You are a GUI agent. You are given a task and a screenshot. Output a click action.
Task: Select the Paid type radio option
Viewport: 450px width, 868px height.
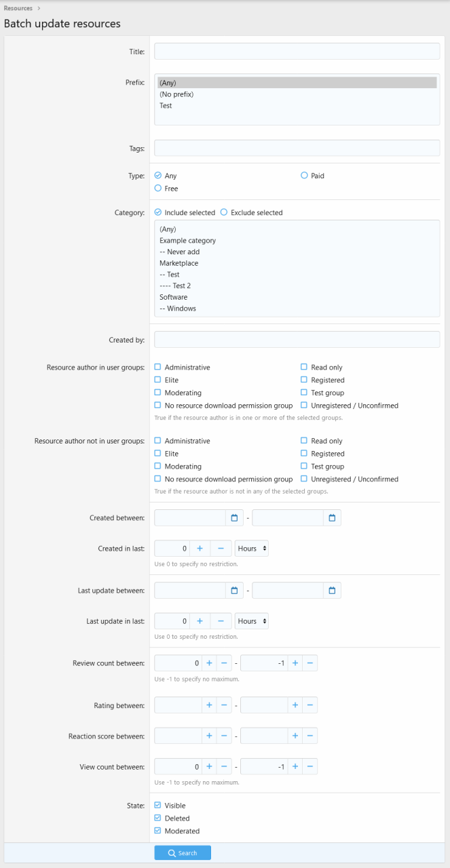pyautogui.click(x=305, y=176)
